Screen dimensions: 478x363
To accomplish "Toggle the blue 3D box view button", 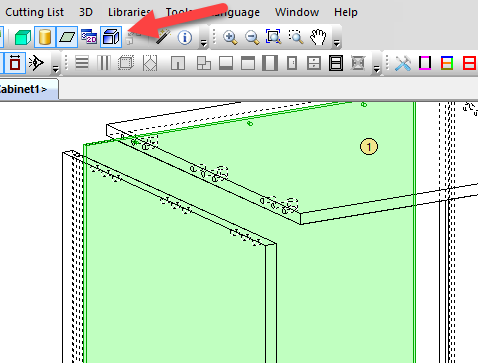I will pyautogui.click(x=111, y=37).
